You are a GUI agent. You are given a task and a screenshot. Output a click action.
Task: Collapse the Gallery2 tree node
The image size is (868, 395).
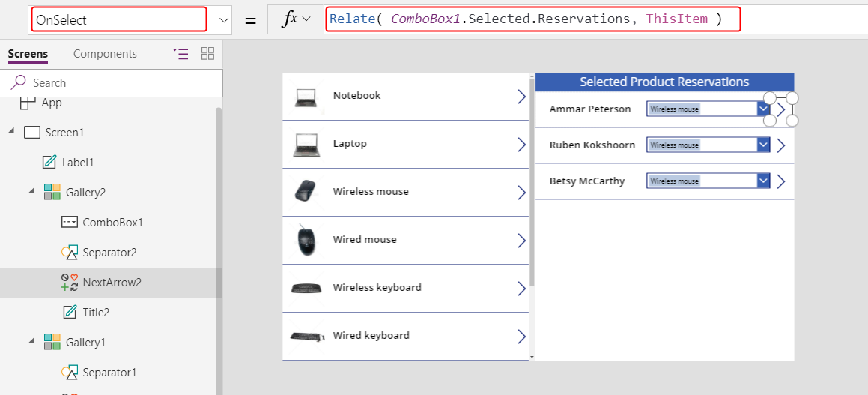(x=31, y=191)
